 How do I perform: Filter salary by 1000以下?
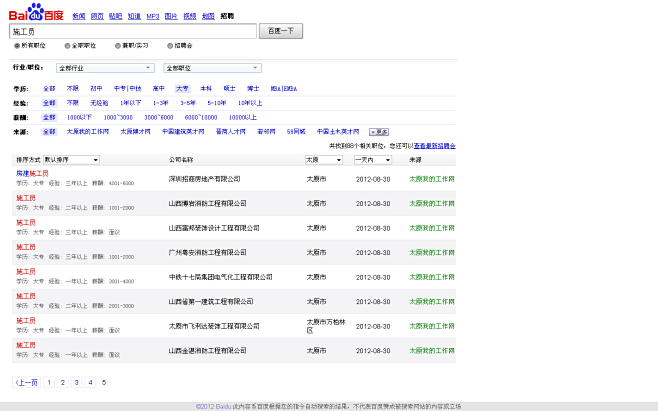(79, 118)
